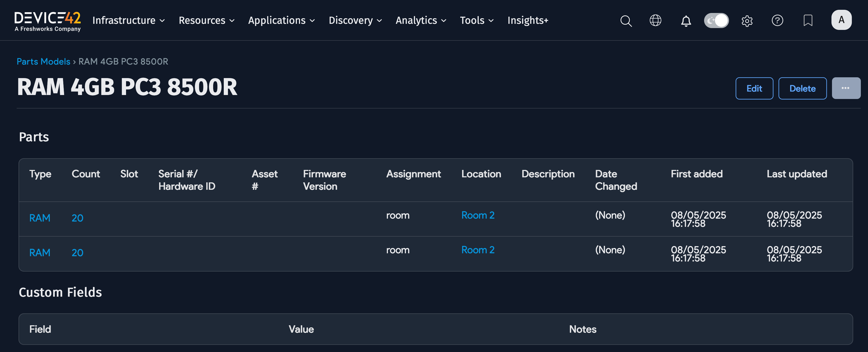Click the RAM type link in second row

click(x=40, y=253)
